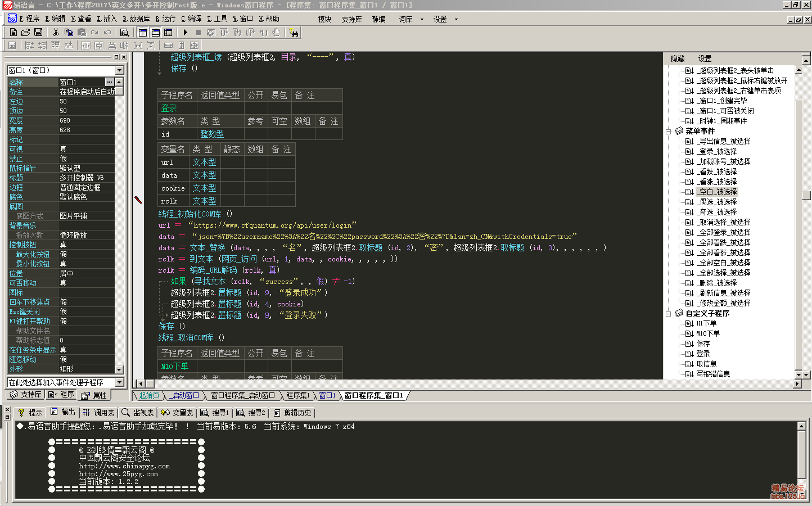Click the align-left form layout icon

click(30, 45)
